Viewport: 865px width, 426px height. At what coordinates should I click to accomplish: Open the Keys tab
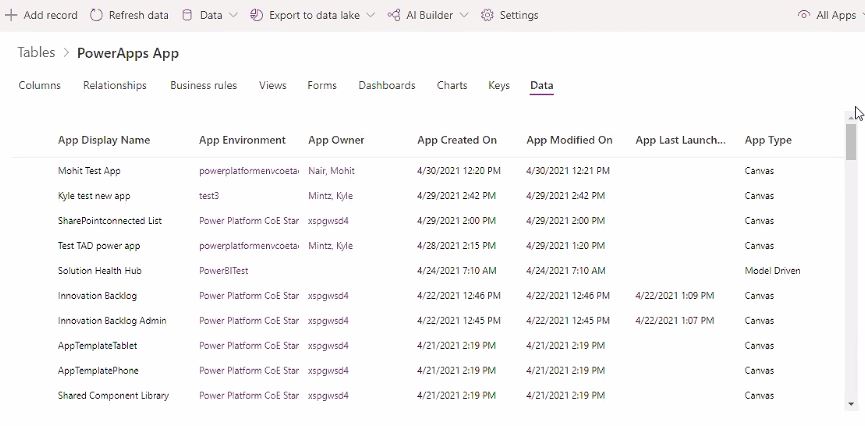[499, 86]
